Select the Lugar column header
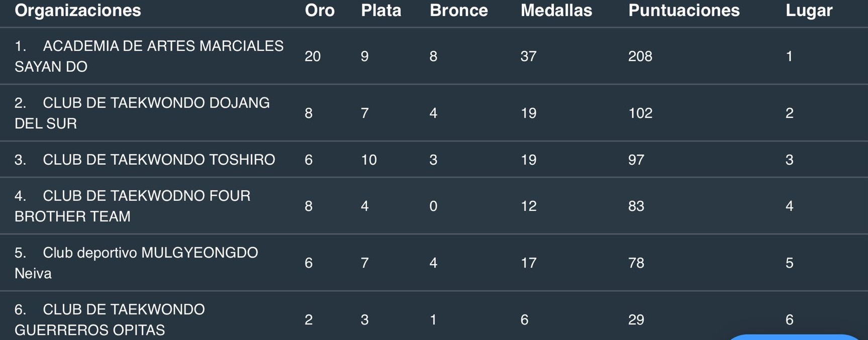Image resolution: width=868 pixels, height=340 pixels. pos(809,11)
